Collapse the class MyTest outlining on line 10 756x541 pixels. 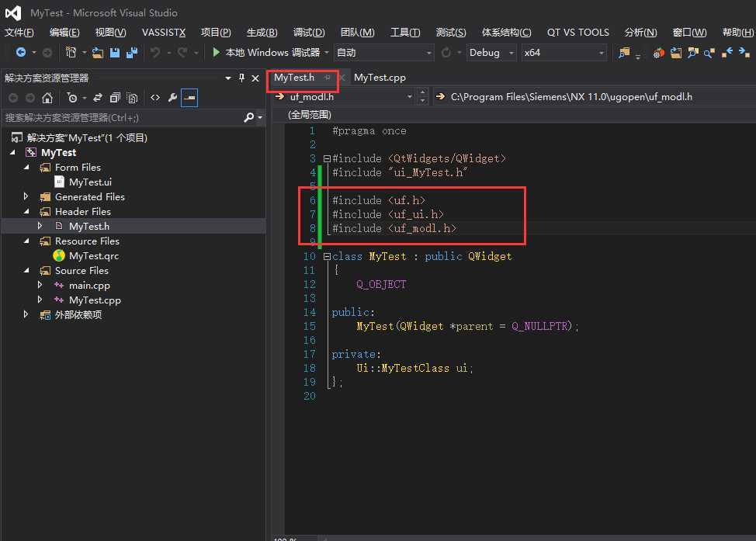(x=327, y=256)
